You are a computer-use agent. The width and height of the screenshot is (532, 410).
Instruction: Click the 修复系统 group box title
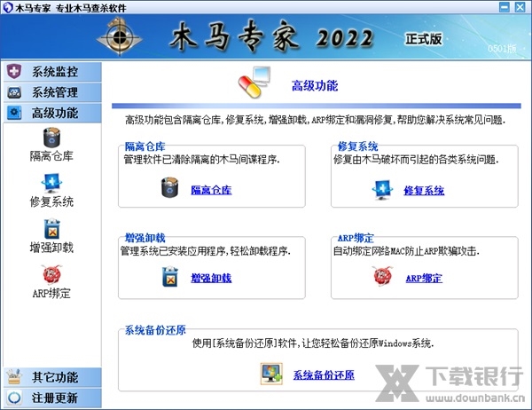pyautogui.click(x=357, y=146)
